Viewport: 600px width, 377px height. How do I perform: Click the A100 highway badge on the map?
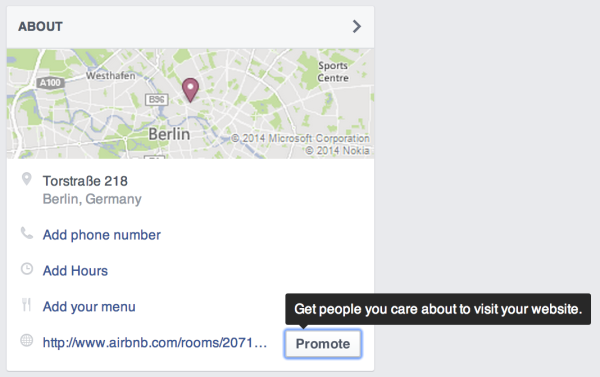50,83
